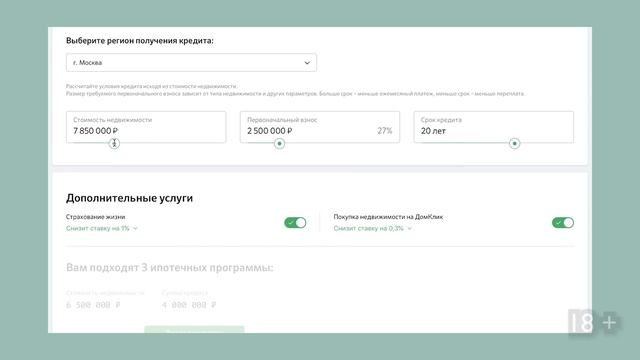
Task: Click the Покупка недвижимости на ДомКлик label
Action: [388, 217]
